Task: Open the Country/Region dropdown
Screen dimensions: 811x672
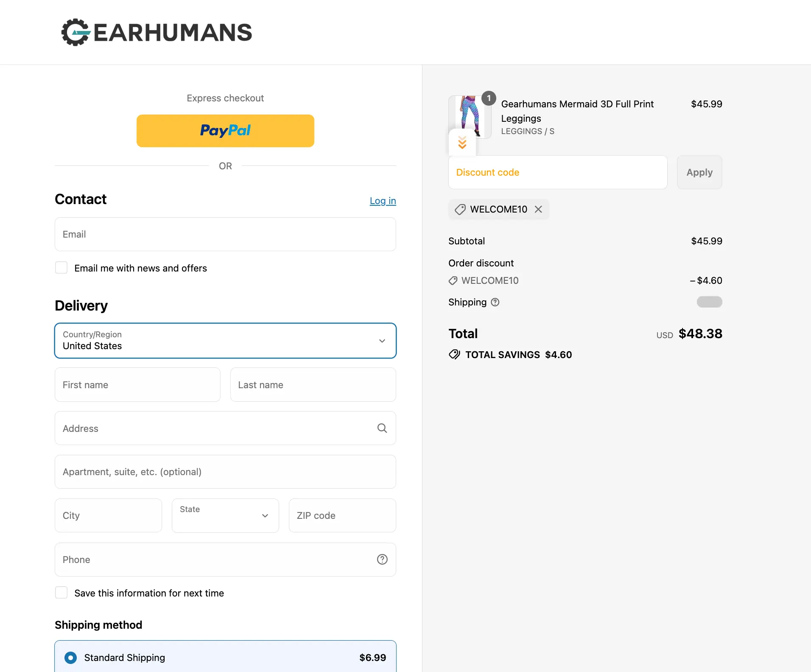Action: pos(225,341)
